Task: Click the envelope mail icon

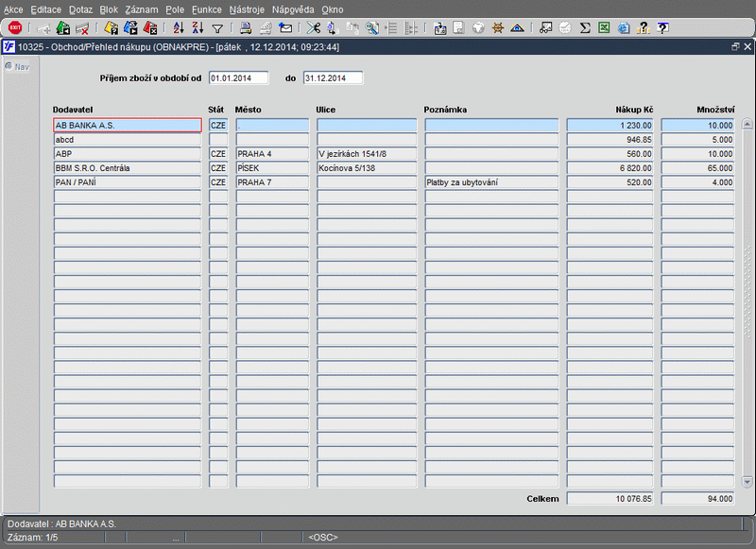Action: 285,28
